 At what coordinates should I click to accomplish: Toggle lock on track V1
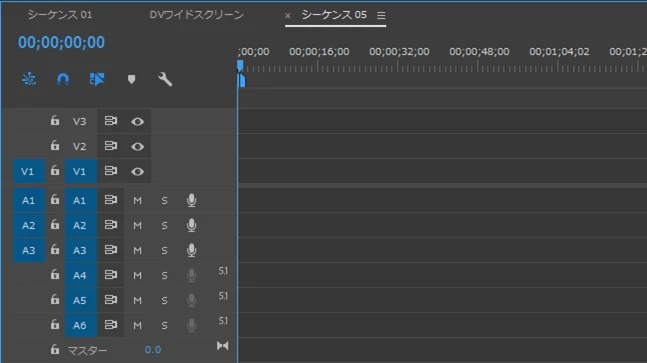(x=55, y=170)
